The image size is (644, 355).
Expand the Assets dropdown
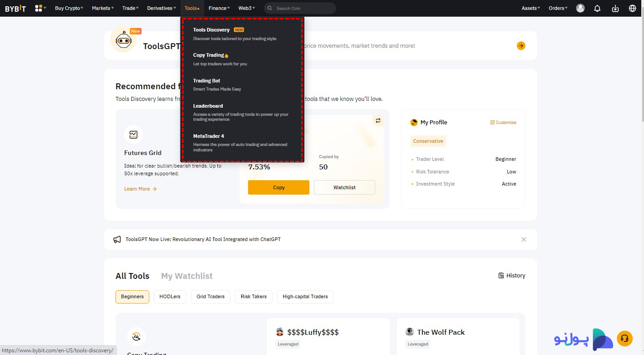tap(531, 8)
